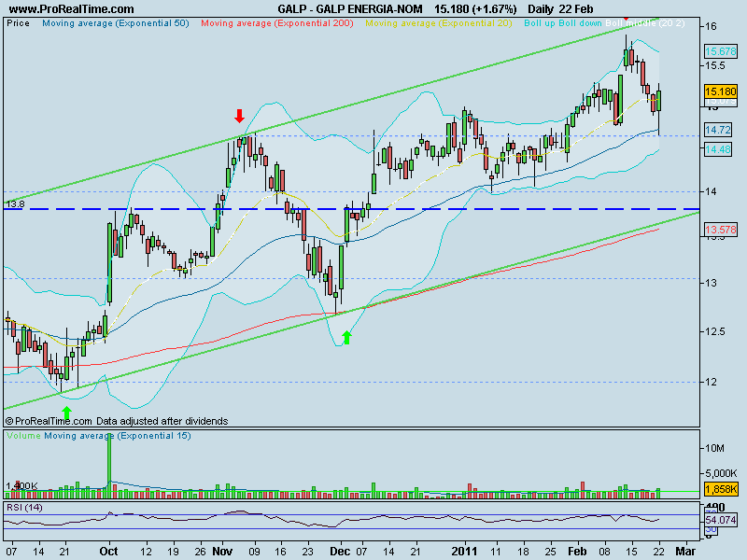Click the 15.180 (+1.67%) quote in header
This screenshot has height=560, width=747.
475,9
